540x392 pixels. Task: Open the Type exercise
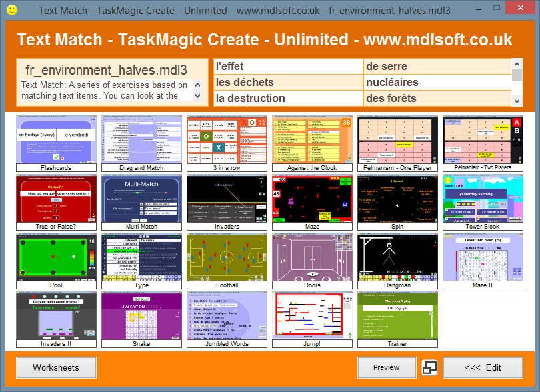(x=141, y=261)
